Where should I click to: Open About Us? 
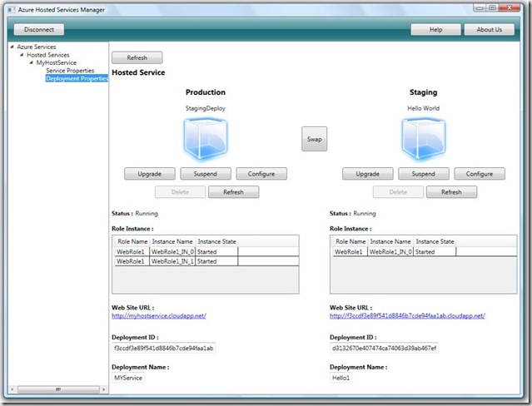489,29
